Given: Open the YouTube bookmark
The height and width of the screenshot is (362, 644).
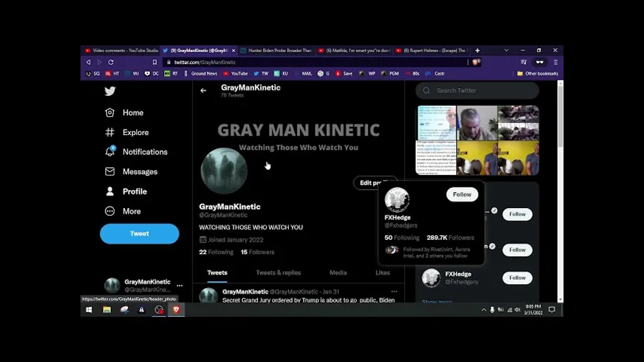Looking at the screenshot, I should point(235,73).
